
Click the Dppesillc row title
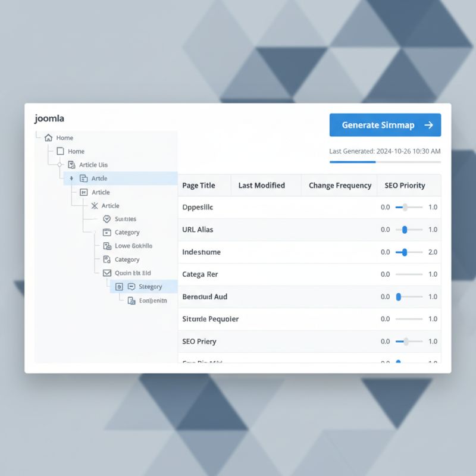tap(198, 207)
